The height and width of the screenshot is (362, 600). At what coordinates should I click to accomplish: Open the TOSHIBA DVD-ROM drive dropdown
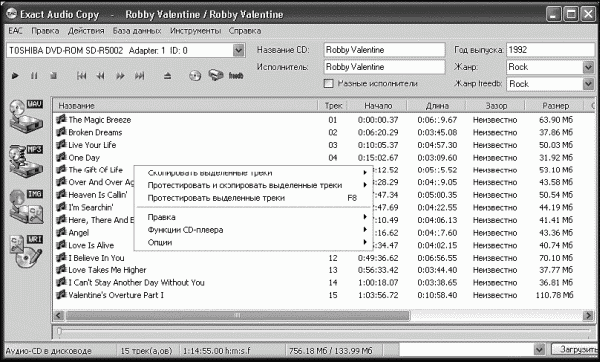coord(238,50)
